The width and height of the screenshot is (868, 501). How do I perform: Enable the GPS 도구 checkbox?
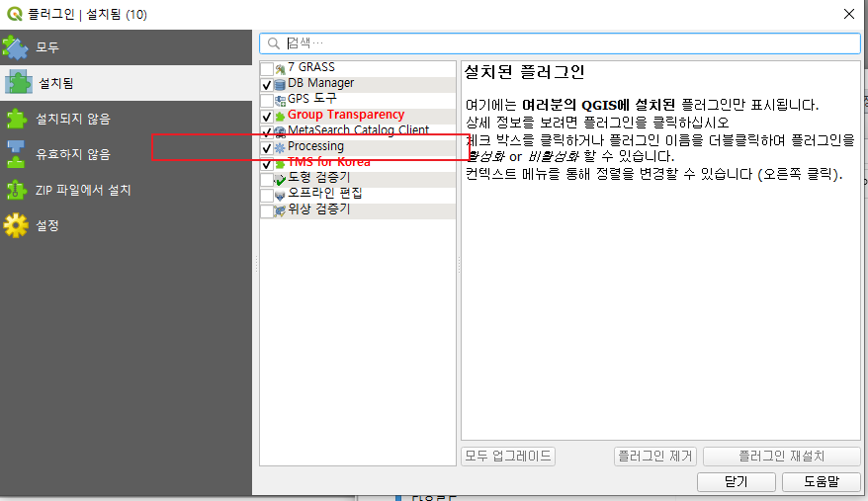(267, 100)
